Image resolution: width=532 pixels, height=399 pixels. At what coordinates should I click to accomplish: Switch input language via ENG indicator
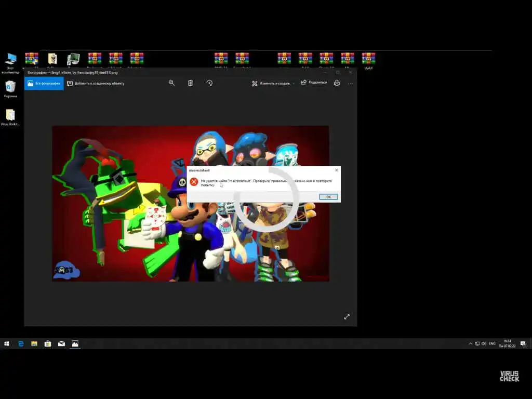point(492,344)
